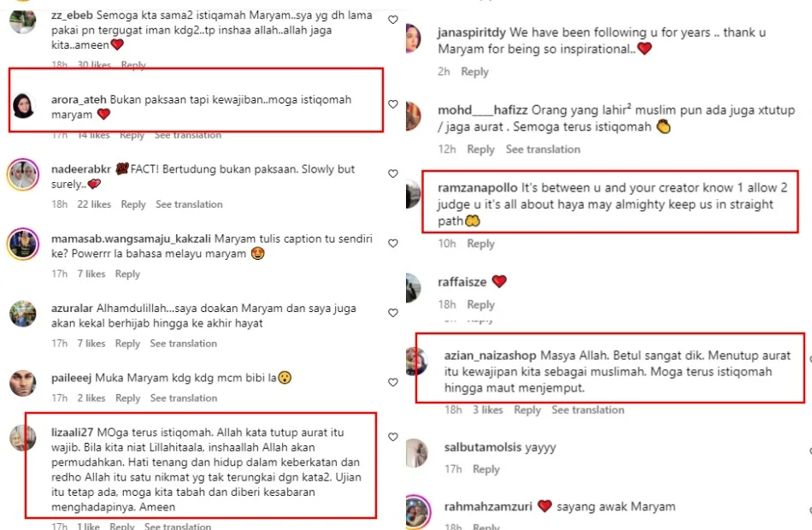Image resolution: width=812 pixels, height=530 pixels.
Task: Reply to salbutamolsis's yayyy comment
Action: [485, 468]
